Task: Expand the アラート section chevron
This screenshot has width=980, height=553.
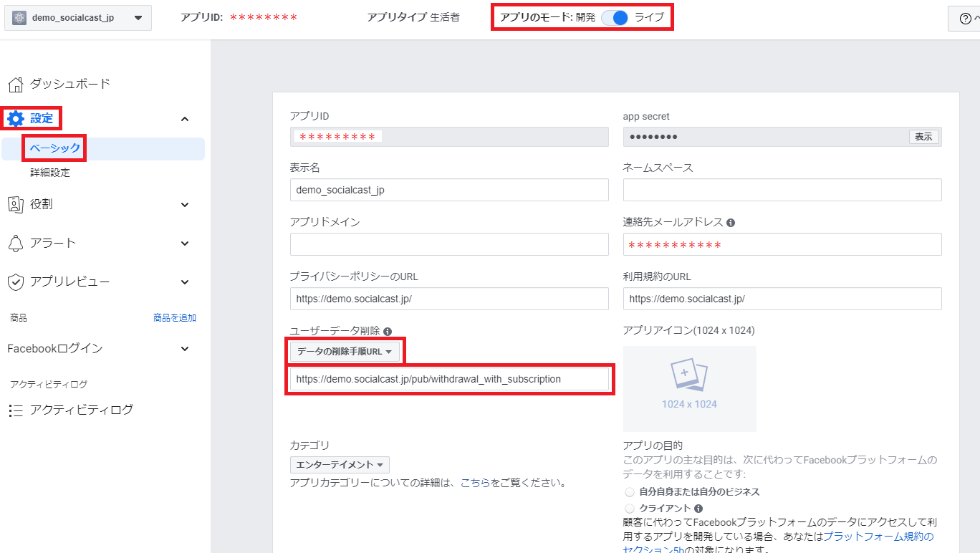Action: (x=185, y=244)
